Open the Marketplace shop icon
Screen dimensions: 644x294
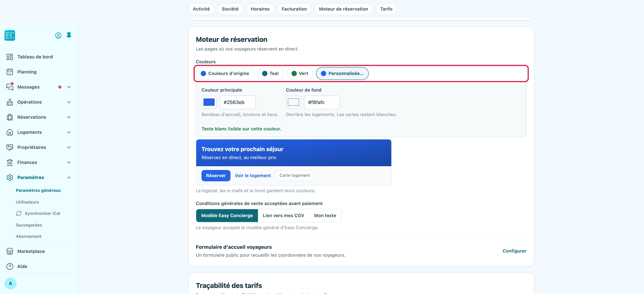(x=10, y=251)
